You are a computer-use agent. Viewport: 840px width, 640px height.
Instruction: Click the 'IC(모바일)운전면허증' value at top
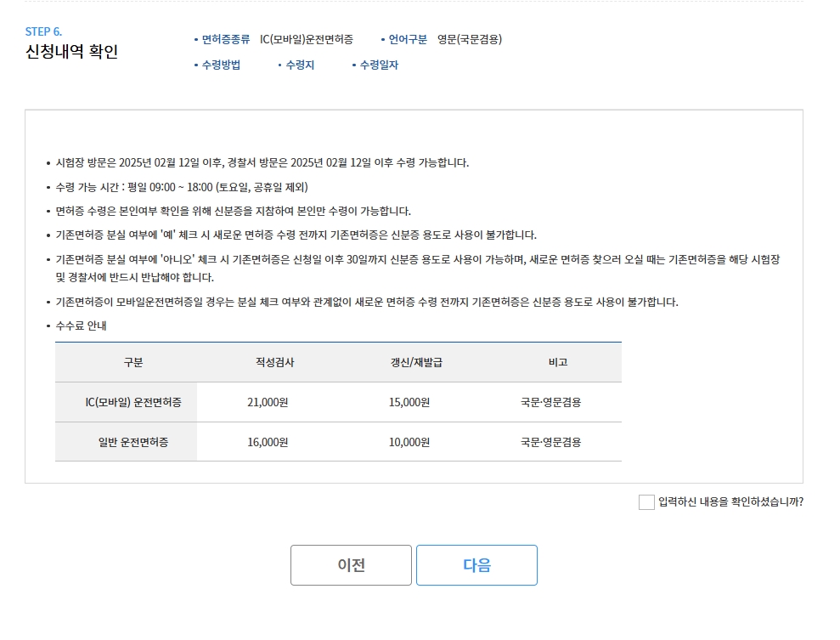(307, 39)
